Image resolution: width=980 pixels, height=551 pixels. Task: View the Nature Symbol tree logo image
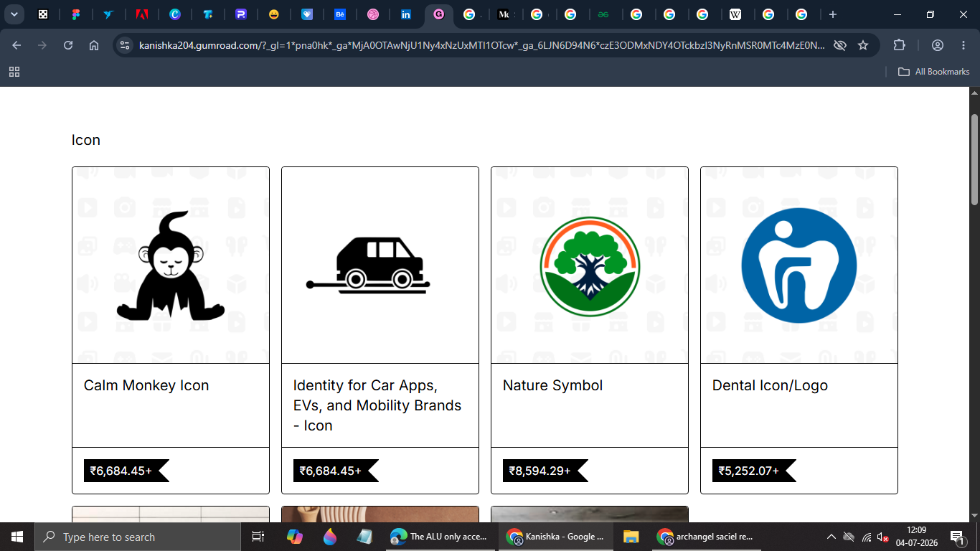tap(590, 265)
